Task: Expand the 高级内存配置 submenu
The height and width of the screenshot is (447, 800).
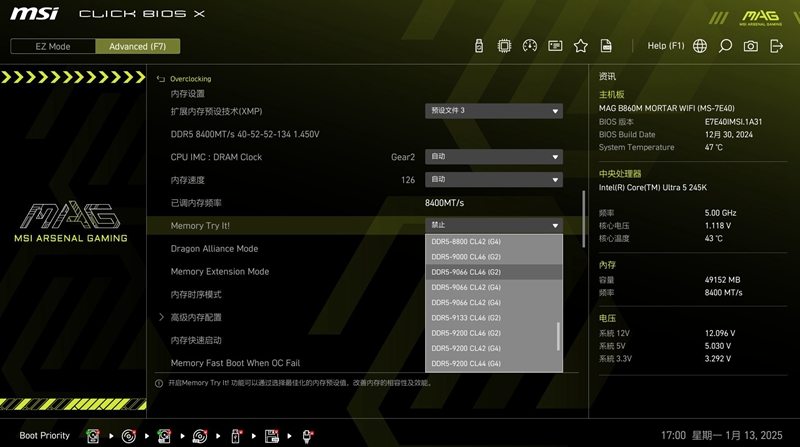Action: (x=196, y=317)
